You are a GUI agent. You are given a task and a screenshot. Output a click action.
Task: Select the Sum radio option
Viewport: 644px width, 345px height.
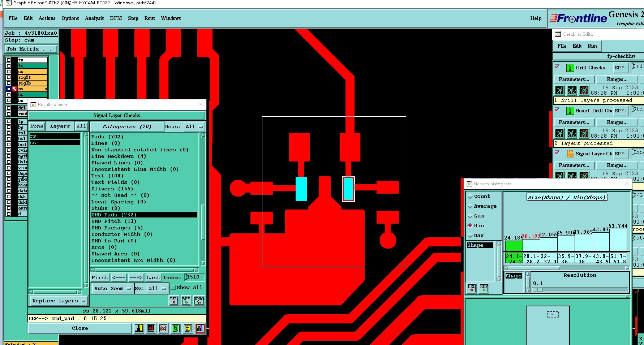coord(470,216)
